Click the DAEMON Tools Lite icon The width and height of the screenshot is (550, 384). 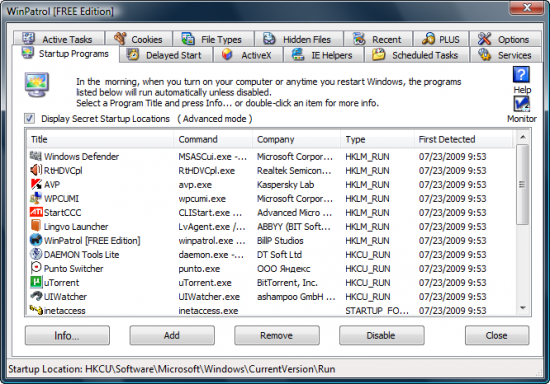click(x=35, y=254)
